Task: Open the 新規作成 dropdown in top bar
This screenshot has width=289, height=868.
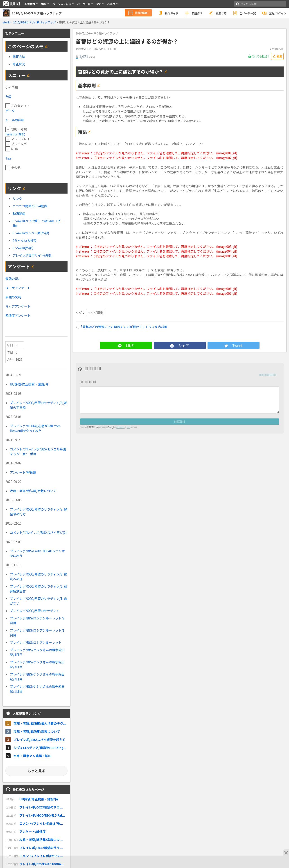Action: click(31, 4)
